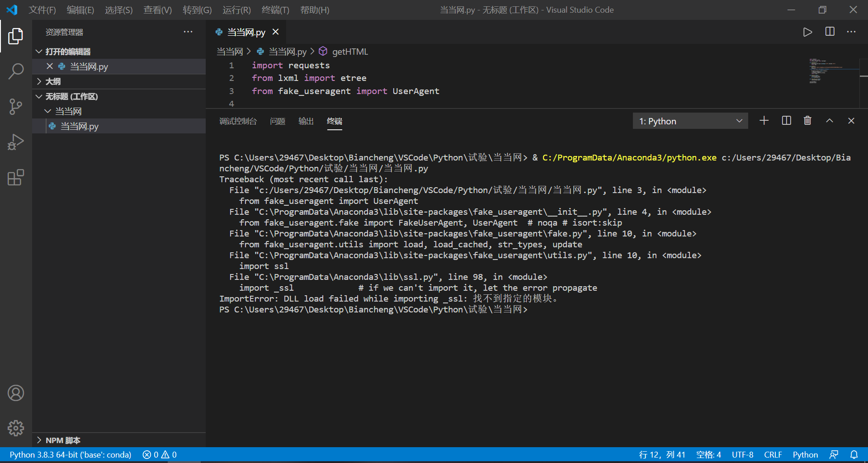Change language mode via Python
This screenshot has height=463, width=868.
tap(805, 455)
